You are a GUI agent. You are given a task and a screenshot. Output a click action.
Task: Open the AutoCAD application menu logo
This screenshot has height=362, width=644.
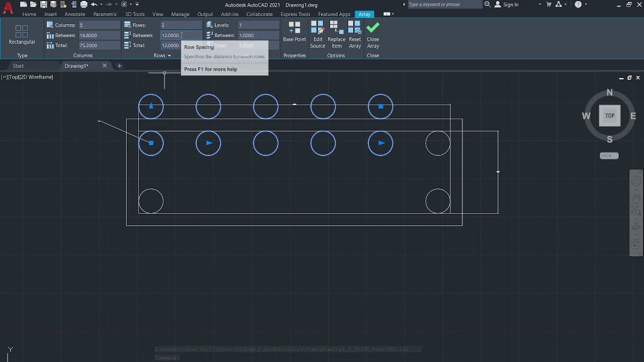click(8, 9)
